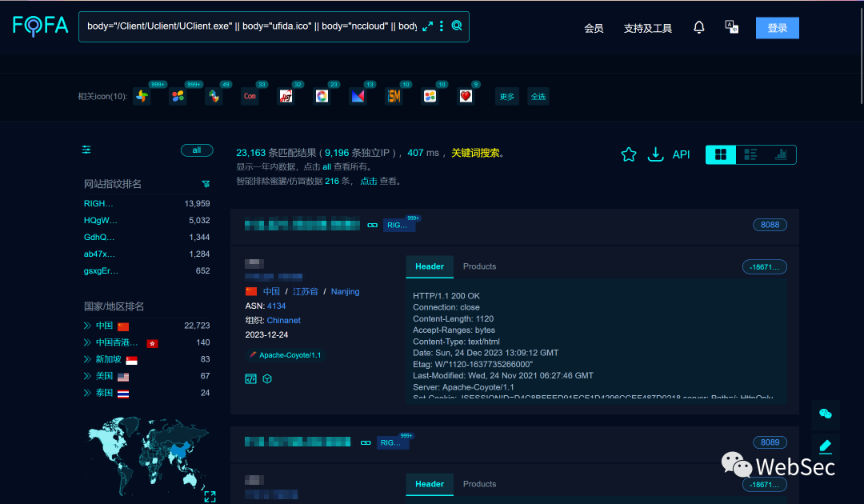Switch to chart statistics view
The width and height of the screenshot is (864, 504).
(781, 154)
